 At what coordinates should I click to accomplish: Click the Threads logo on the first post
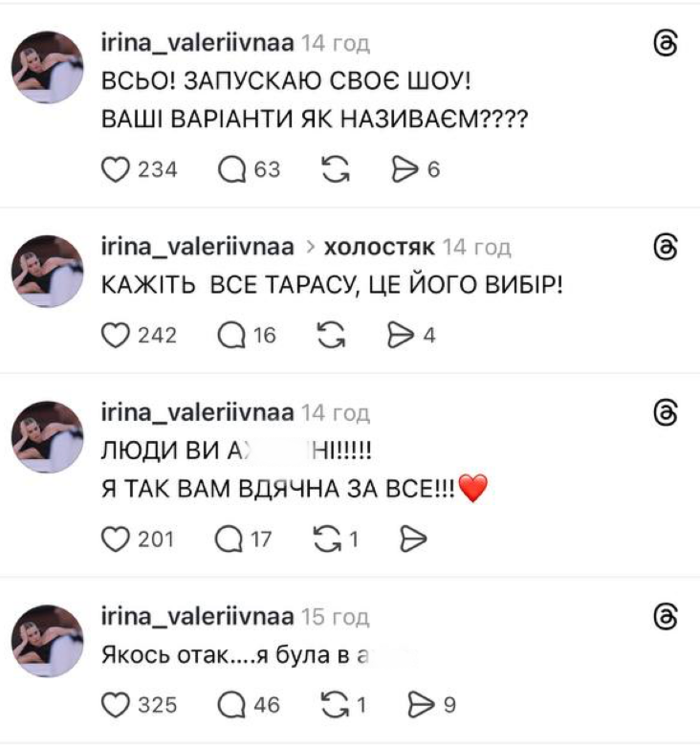click(663, 42)
